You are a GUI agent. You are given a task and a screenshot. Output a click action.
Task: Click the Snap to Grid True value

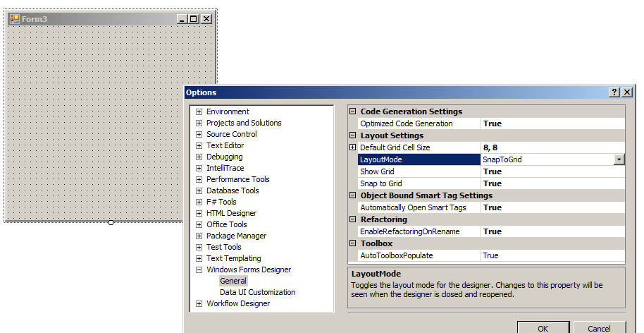[x=553, y=183]
